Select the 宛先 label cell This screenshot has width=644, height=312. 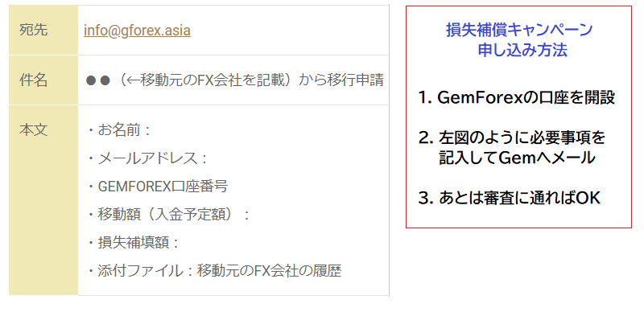point(43,30)
